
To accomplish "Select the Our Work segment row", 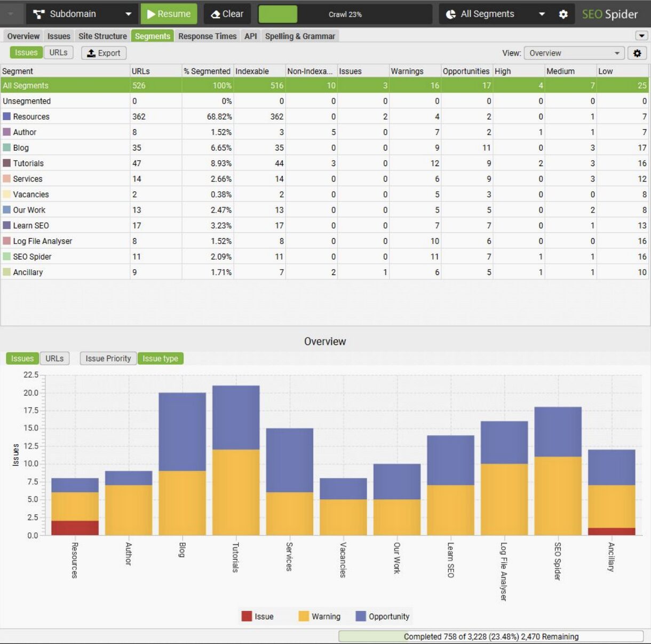I will (x=324, y=210).
